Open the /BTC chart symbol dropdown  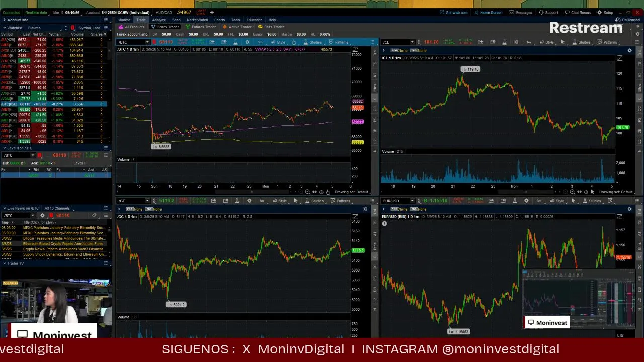(147, 42)
